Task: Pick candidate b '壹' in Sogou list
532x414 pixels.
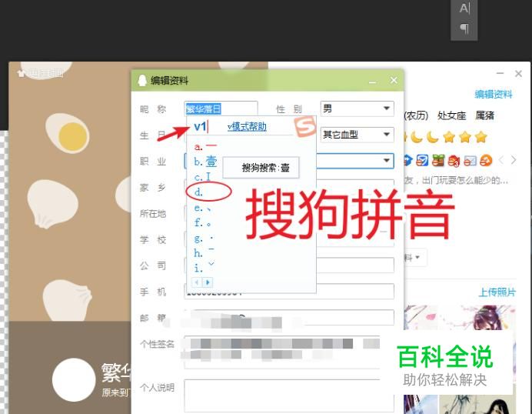Action: (205, 162)
